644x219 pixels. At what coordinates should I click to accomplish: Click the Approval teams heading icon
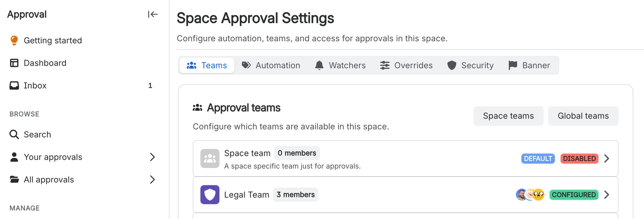(197, 108)
